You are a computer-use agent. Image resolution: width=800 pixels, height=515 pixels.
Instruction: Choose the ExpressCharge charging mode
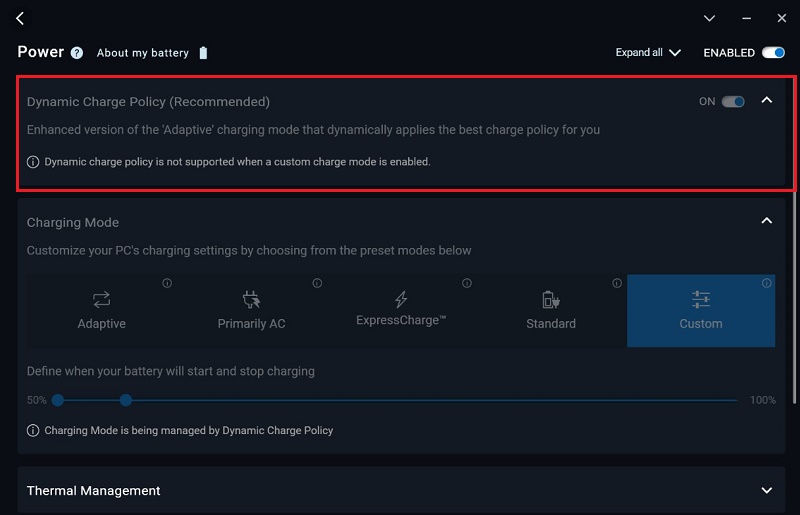(x=401, y=310)
